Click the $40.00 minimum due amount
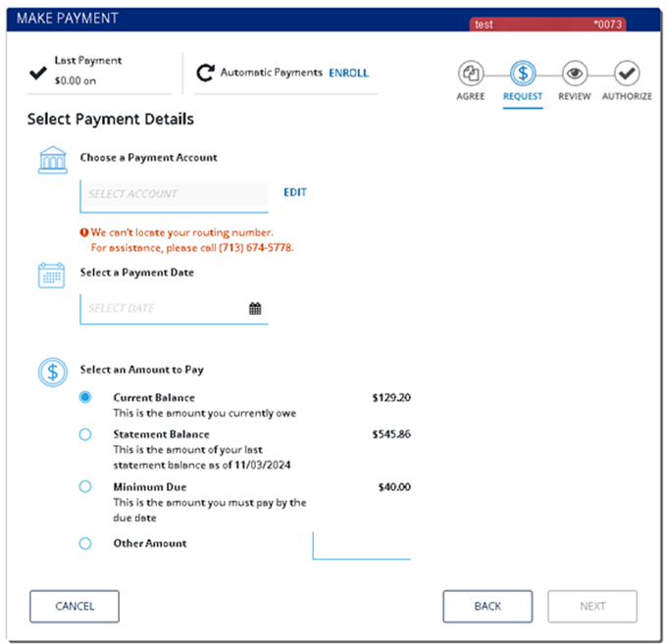The height and width of the screenshot is (644, 666). click(x=394, y=487)
